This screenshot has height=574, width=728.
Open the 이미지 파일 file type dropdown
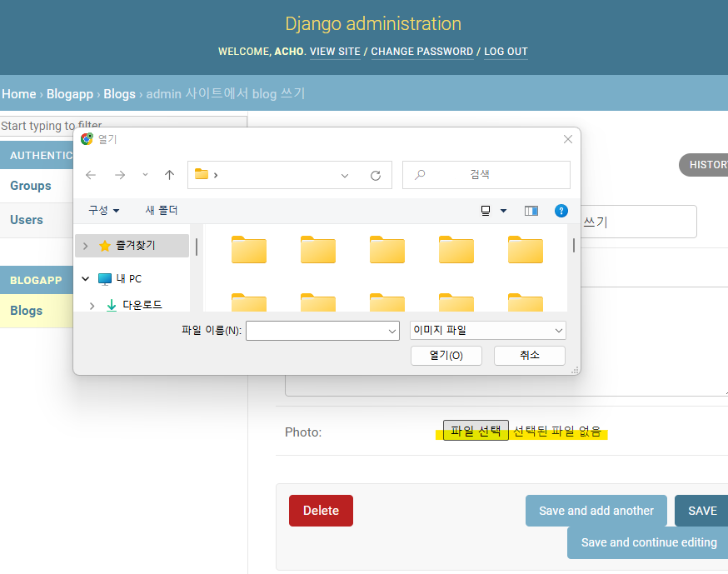point(488,330)
